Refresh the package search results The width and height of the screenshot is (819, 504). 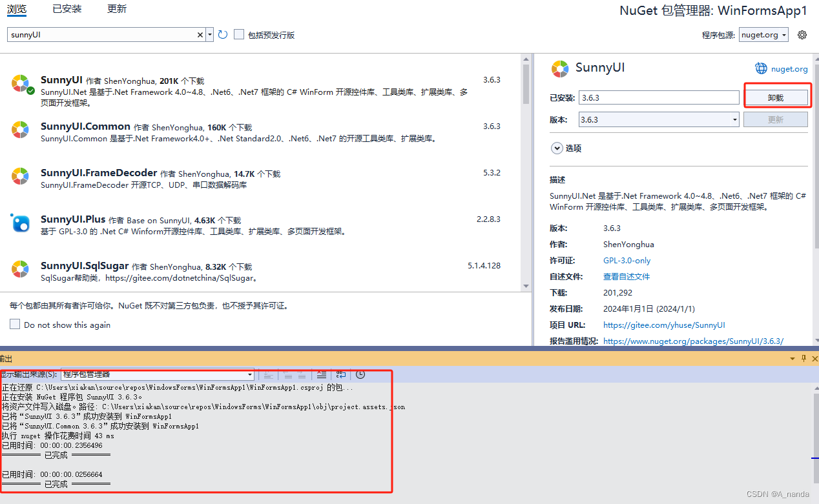tap(223, 35)
